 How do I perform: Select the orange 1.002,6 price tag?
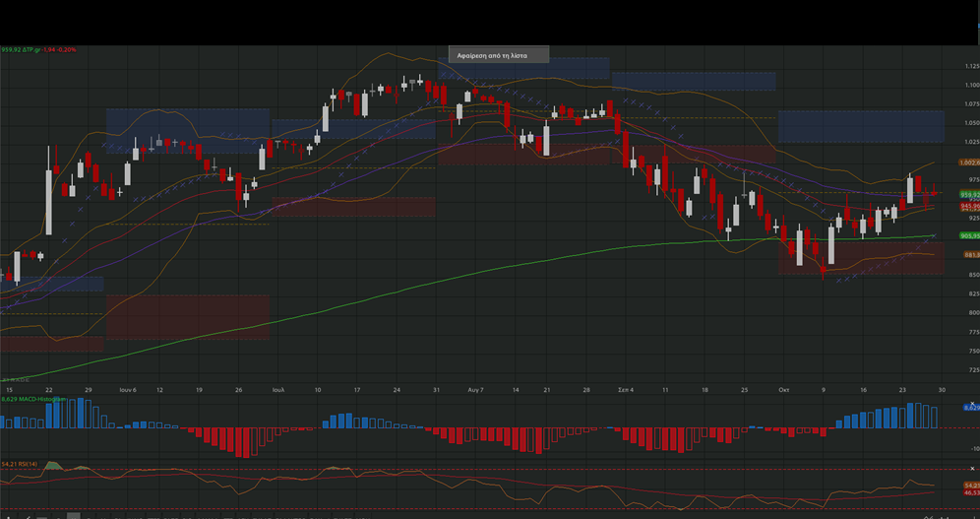(969, 162)
